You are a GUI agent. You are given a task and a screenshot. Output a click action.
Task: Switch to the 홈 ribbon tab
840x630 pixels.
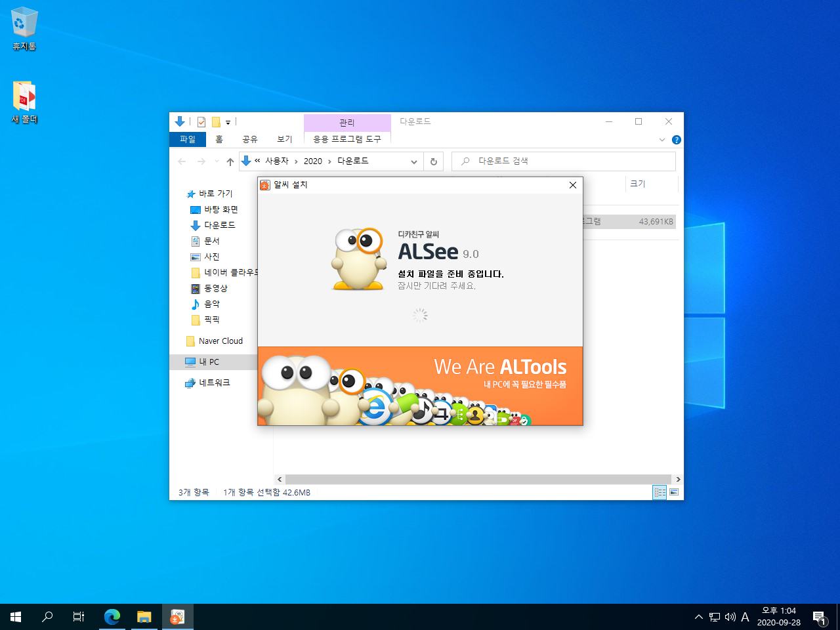(219, 139)
